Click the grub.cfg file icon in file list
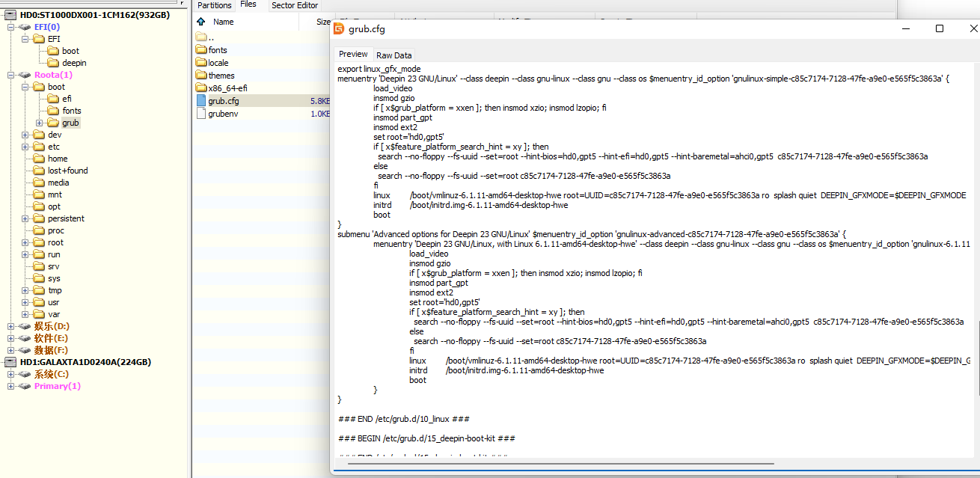This screenshot has width=980, height=478. coord(200,100)
